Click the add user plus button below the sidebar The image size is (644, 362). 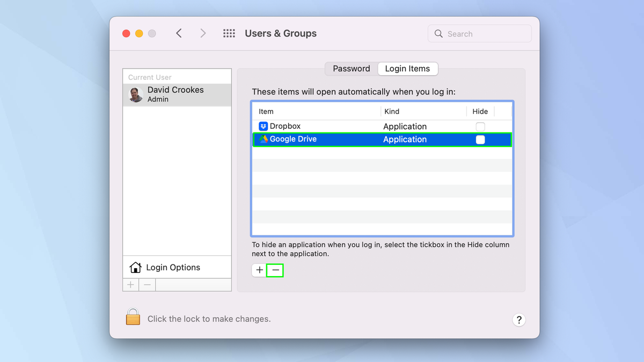click(130, 284)
